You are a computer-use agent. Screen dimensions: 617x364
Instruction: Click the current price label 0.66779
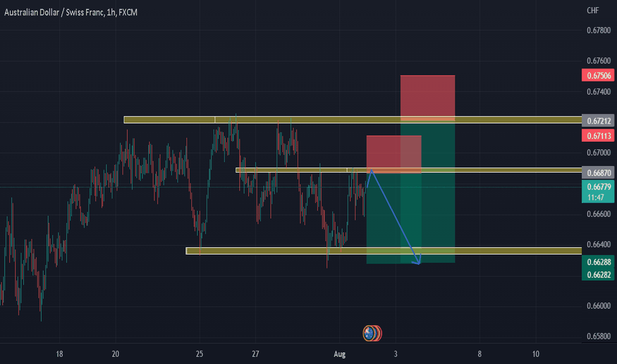click(x=598, y=187)
